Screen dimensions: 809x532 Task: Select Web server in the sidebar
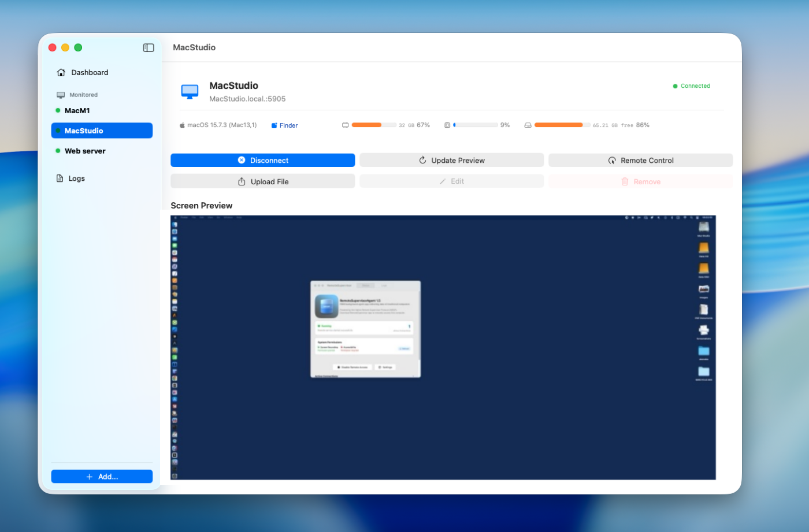pyautogui.click(x=85, y=151)
